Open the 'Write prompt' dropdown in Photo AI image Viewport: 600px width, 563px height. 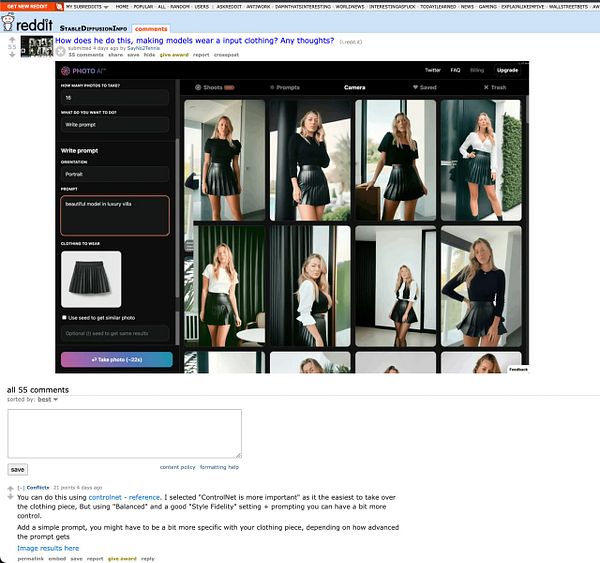[115, 125]
